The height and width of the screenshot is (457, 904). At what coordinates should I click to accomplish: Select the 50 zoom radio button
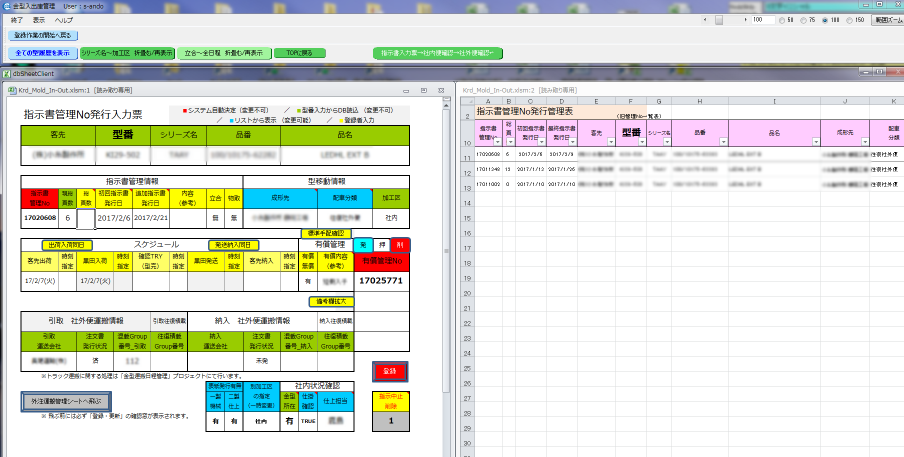(781, 19)
